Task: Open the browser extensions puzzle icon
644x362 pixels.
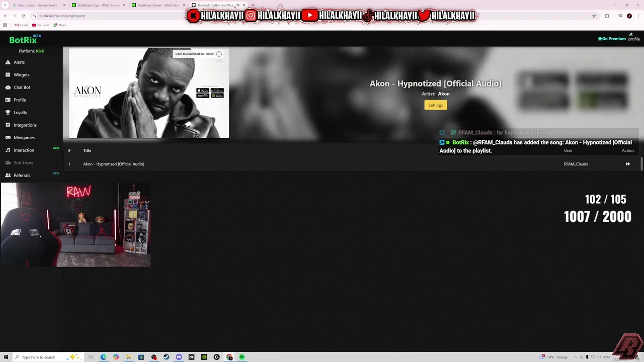Action: [607, 16]
